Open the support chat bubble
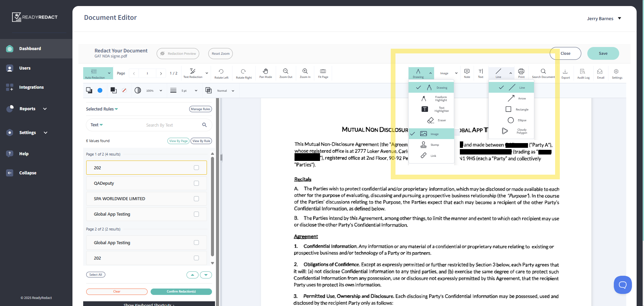This screenshot has height=306, width=644. click(623, 285)
